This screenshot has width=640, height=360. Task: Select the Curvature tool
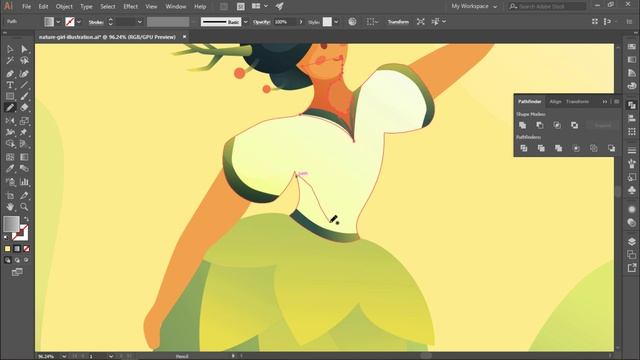click(24, 74)
